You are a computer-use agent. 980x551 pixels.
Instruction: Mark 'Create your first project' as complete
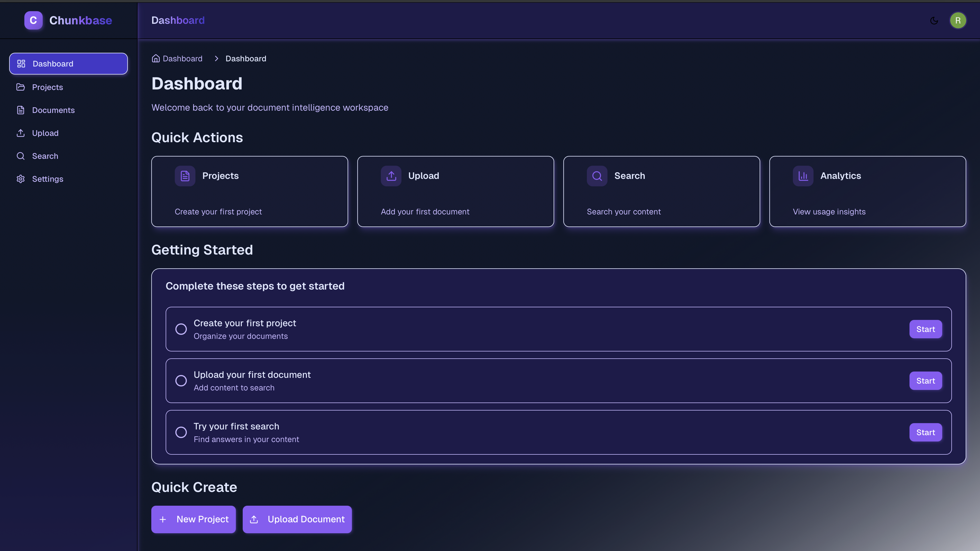click(181, 329)
